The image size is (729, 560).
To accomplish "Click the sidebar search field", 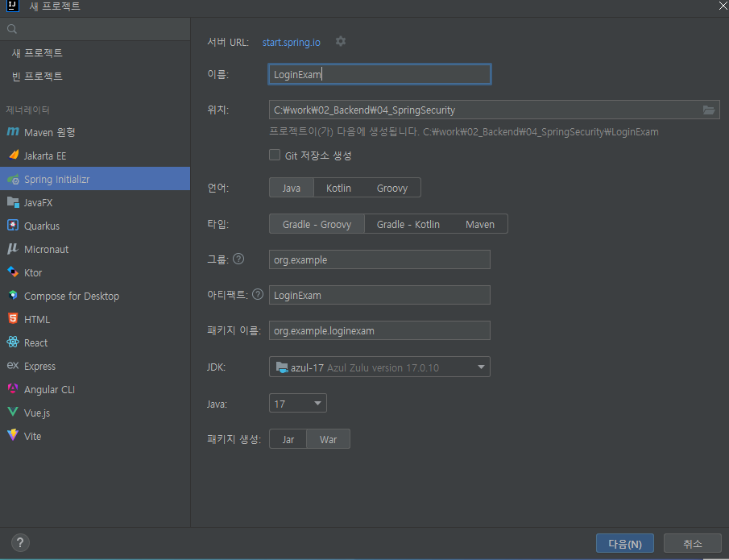I will click(x=95, y=29).
